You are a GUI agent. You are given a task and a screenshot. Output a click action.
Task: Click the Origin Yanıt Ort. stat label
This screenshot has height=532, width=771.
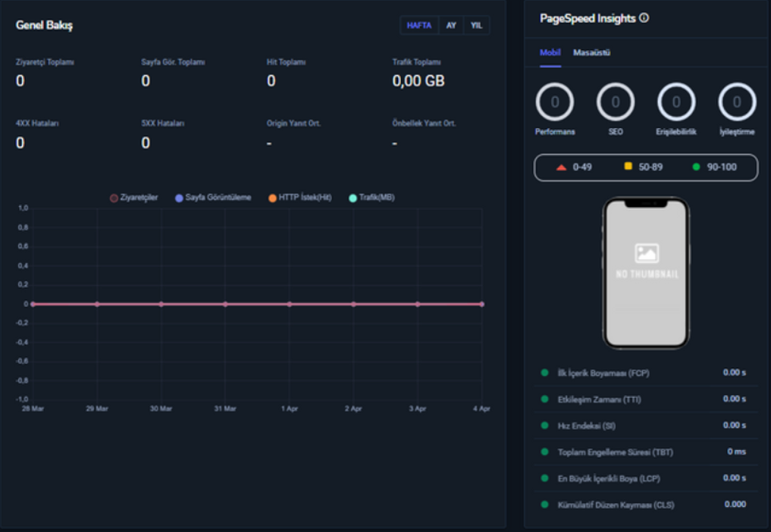click(x=293, y=124)
